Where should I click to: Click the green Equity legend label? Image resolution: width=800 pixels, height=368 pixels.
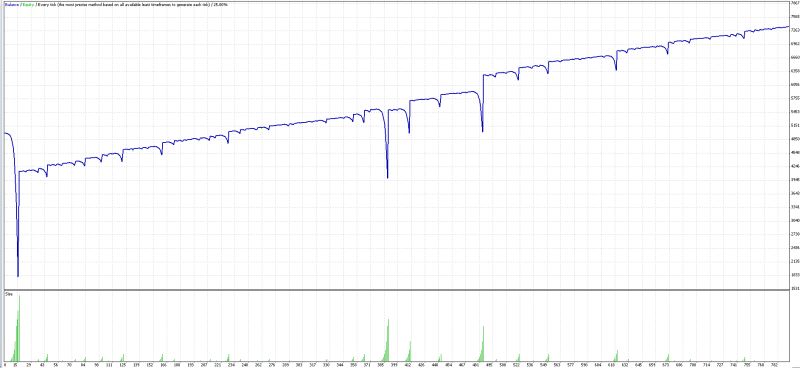[27, 5]
